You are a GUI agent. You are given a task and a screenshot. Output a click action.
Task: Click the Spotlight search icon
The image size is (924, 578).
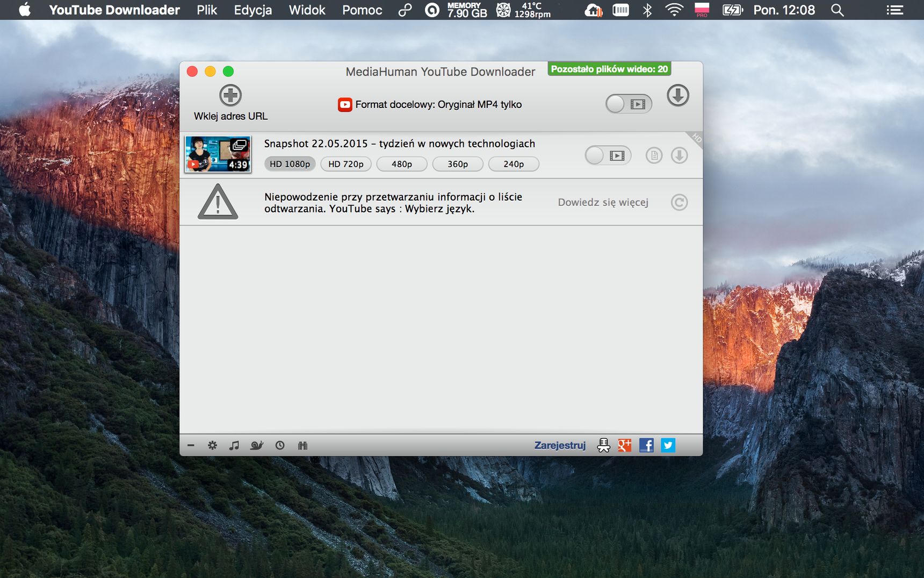(837, 10)
